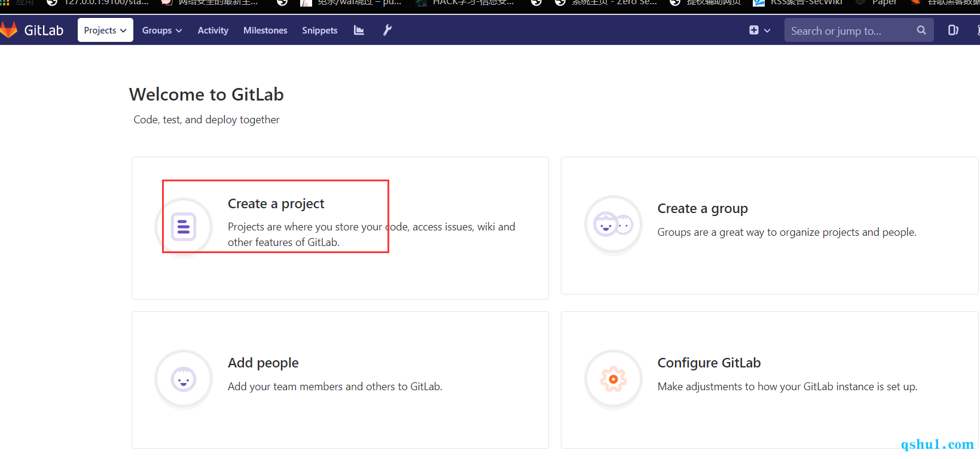
Task: Click the Configure GitLab heading
Action: (x=709, y=363)
